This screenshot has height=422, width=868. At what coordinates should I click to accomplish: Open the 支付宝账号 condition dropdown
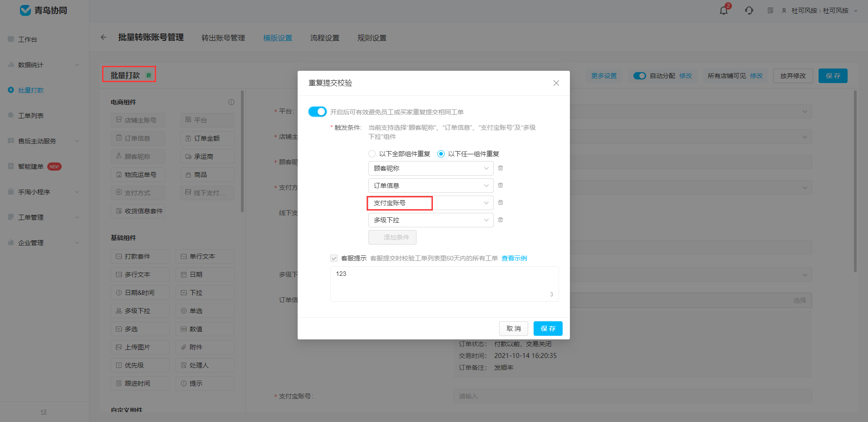click(431, 203)
